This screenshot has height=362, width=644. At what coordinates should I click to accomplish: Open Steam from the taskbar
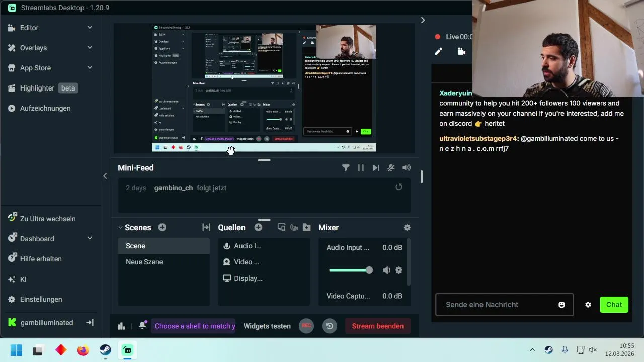tap(105, 350)
